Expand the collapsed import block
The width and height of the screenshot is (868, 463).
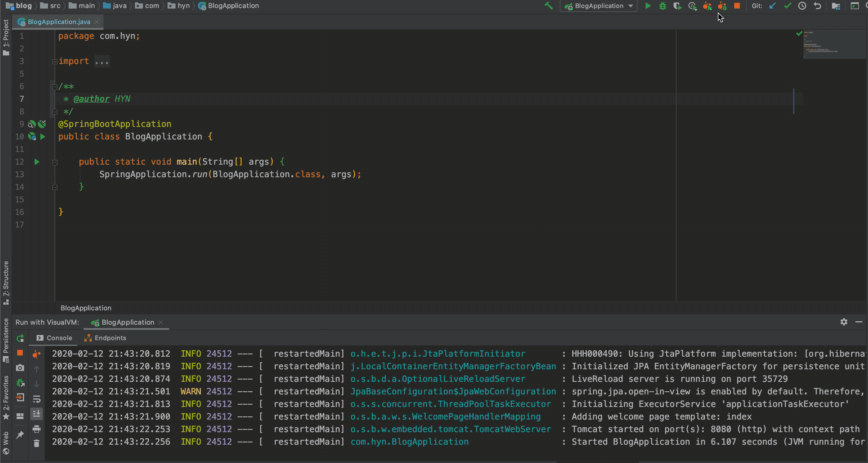tap(55, 62)
